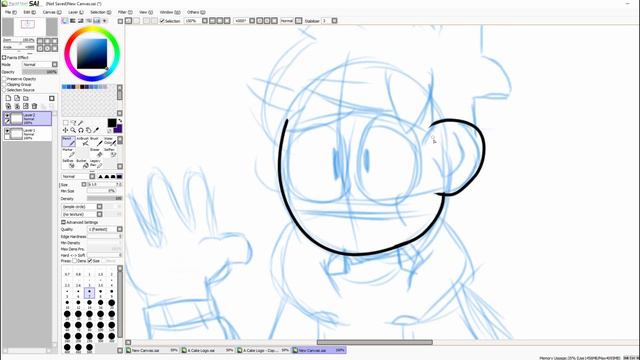The image size is (640, 360).
Task: Select the rotate canvas tool
Action: coord(81,130)
